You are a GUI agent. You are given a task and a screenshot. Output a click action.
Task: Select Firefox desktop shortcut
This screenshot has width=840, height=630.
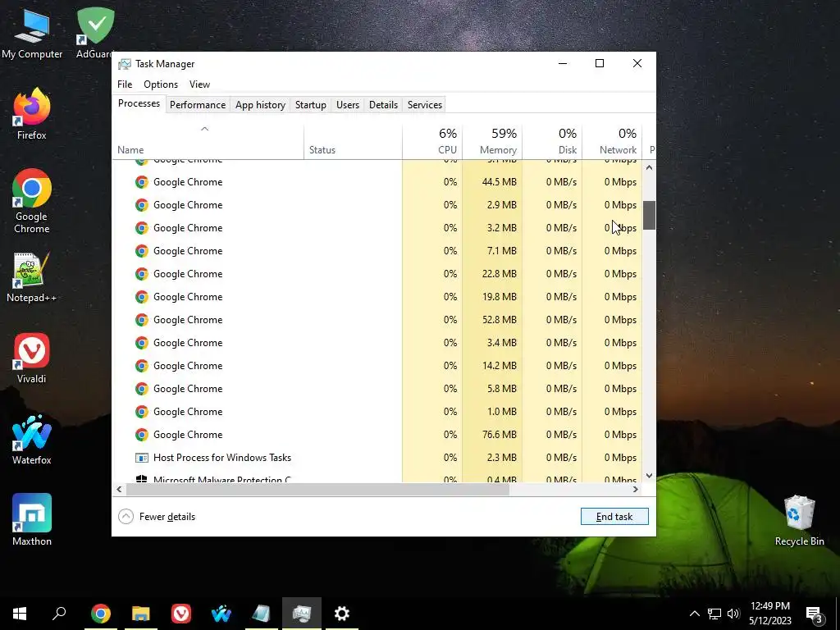pyautogui.click(x=32, y=114)
